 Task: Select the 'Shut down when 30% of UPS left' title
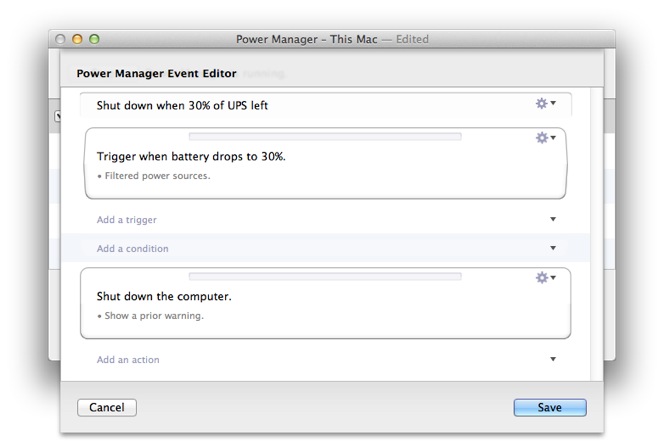(182, 105)
